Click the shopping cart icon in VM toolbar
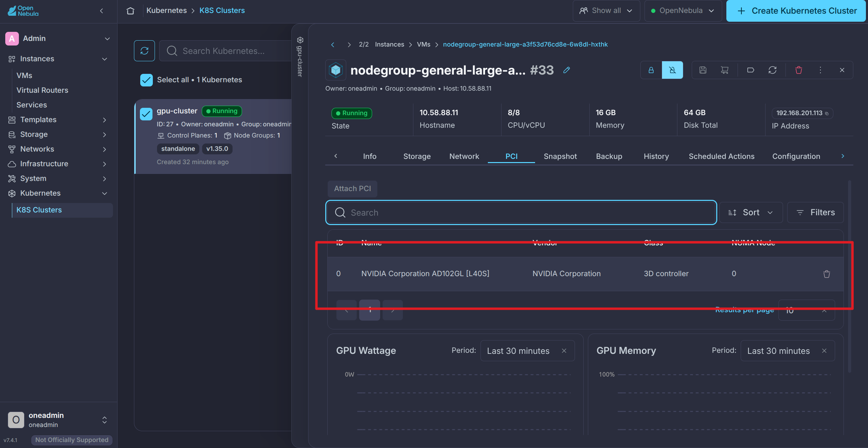Image resolution: width=868 pixels, height=448 pixels. pyautogui.click(x=725, y=70)
